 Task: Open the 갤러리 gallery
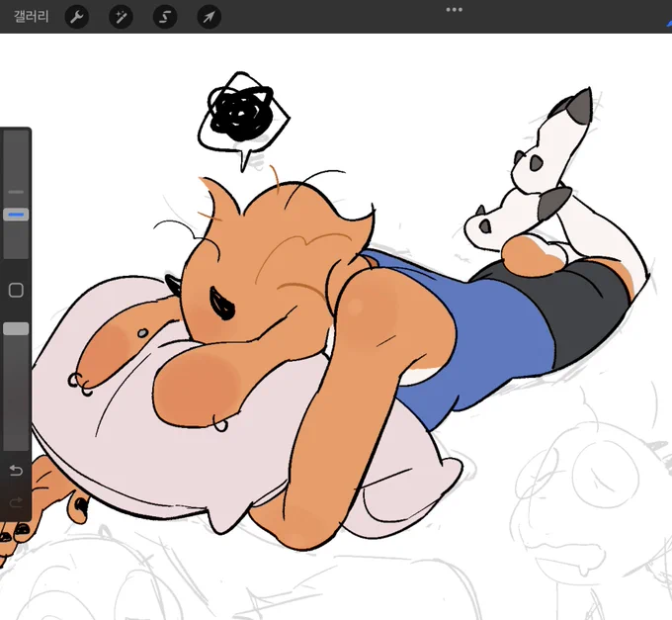[31, 17]
